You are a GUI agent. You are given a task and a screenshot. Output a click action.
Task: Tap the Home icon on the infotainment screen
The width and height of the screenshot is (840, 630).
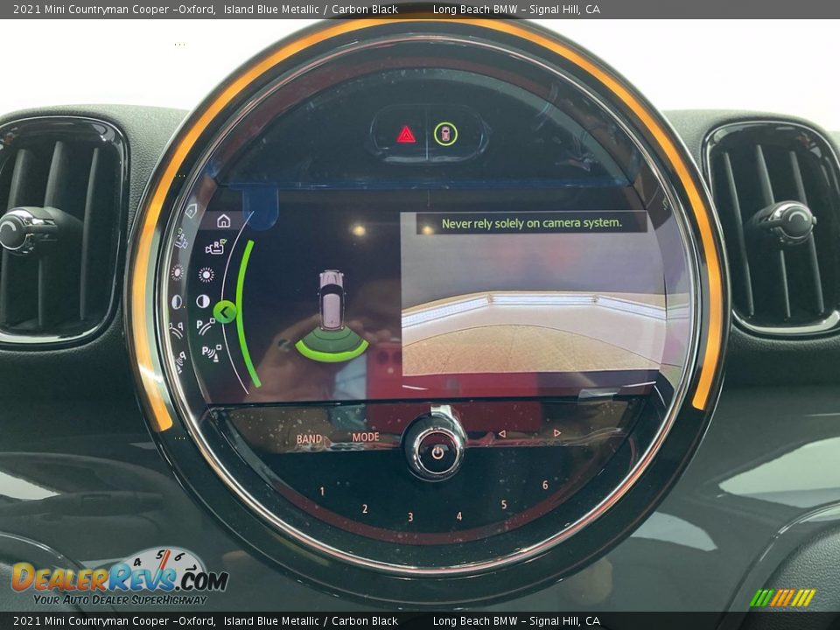pos(223,220)
